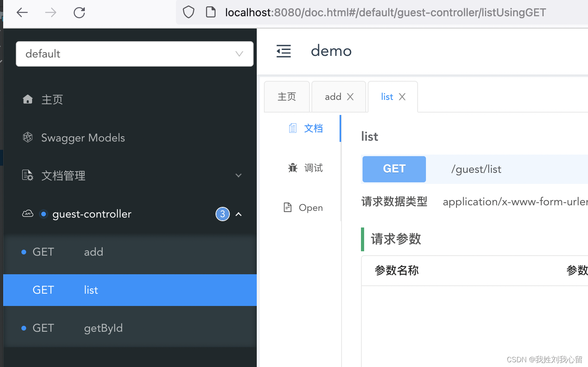Expand the 文档管理 menu chevron
588x367 pixels.
[x=239, y=175]
